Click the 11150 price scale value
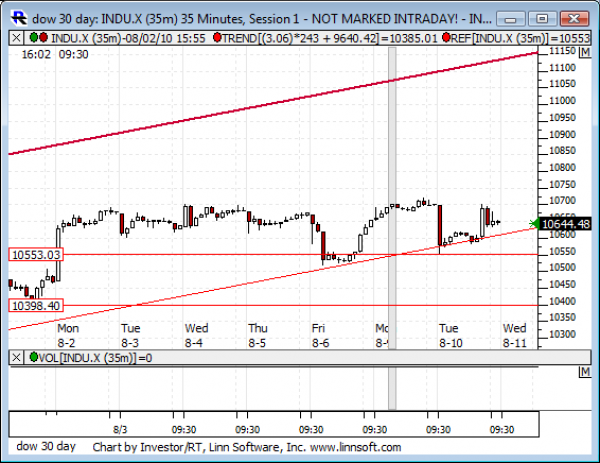Viewport: 600px width, 463px height. 562,51
